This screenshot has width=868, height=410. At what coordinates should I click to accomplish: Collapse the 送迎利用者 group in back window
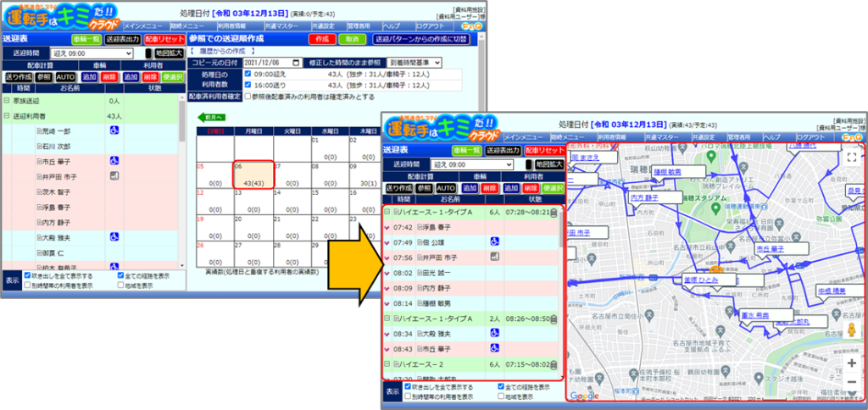[x=6, y=116]
